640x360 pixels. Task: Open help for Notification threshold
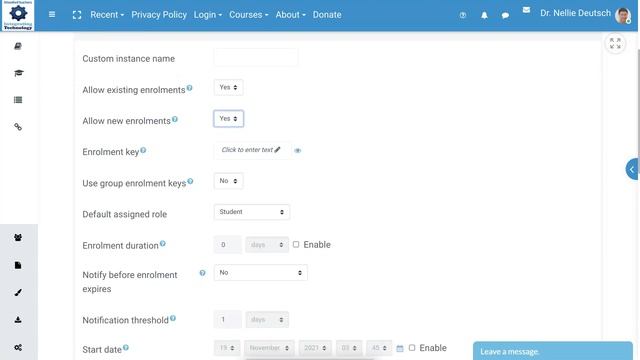pyautogui.click(x=173, y=318)
